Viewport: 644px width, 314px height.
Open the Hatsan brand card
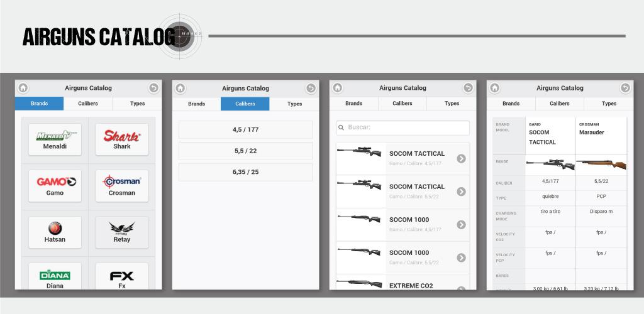[x=55, y=232]
